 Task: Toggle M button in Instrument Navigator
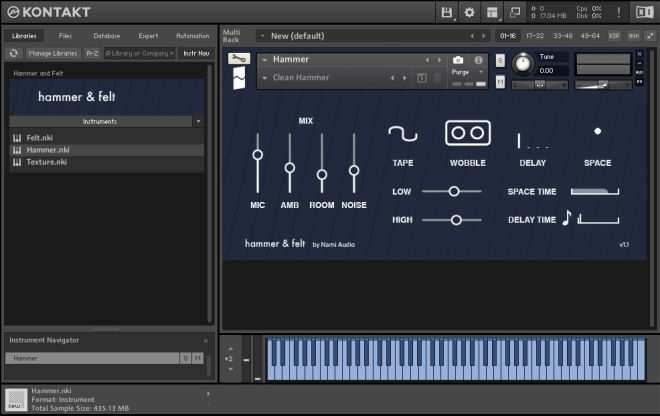[197, 358]
